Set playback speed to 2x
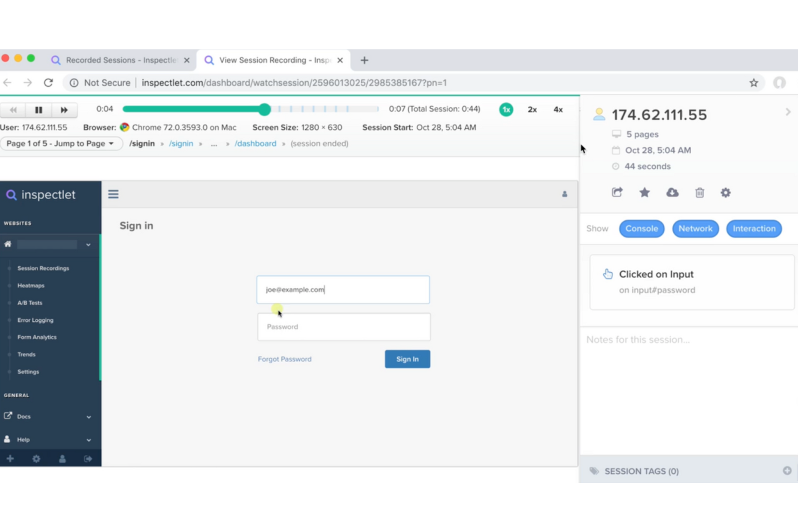798x532 pixels. (x=532, y=109)
